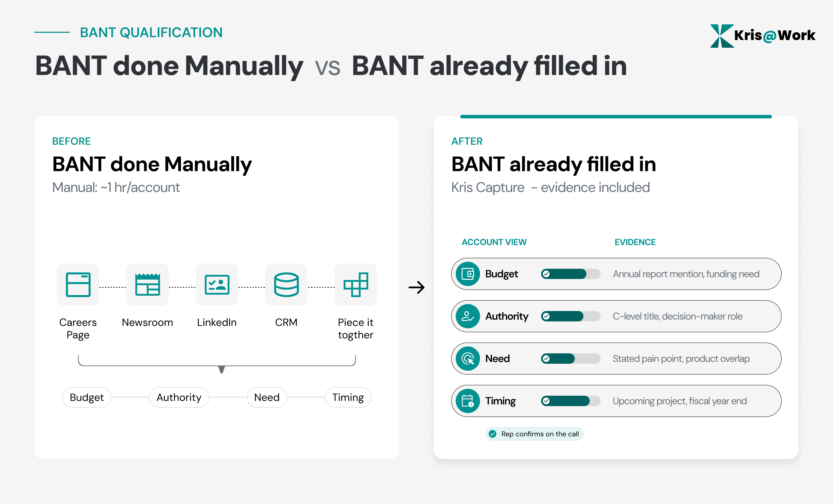The height and width of the screenshot is (504, 833).
Task: Click the LinkedIn label
Action: 217,322
